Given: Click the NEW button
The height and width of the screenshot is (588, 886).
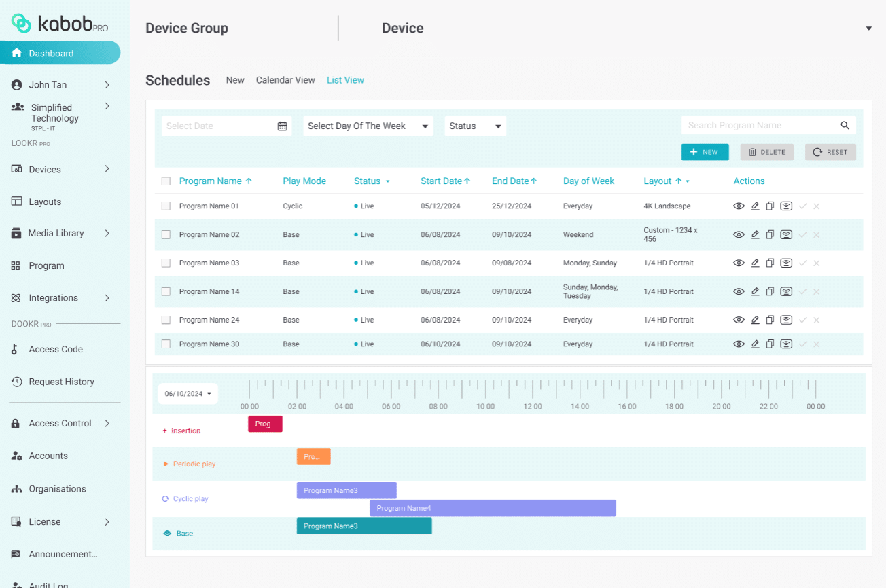Looking at the screenshot, I should pos(705,152).
